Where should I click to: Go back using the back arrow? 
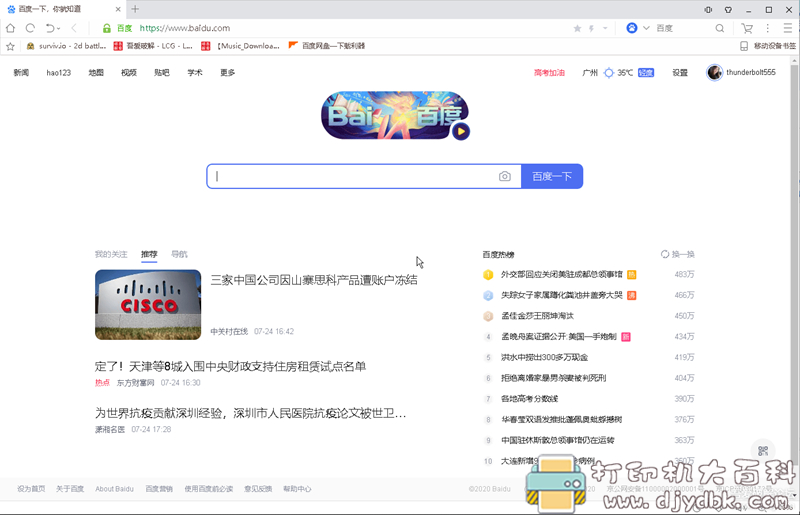pos(74,28)
